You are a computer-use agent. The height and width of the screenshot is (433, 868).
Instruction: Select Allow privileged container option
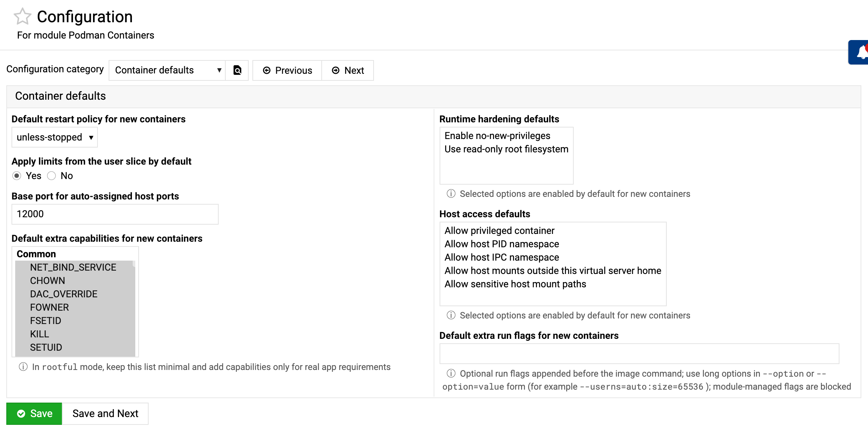[499, 231]
